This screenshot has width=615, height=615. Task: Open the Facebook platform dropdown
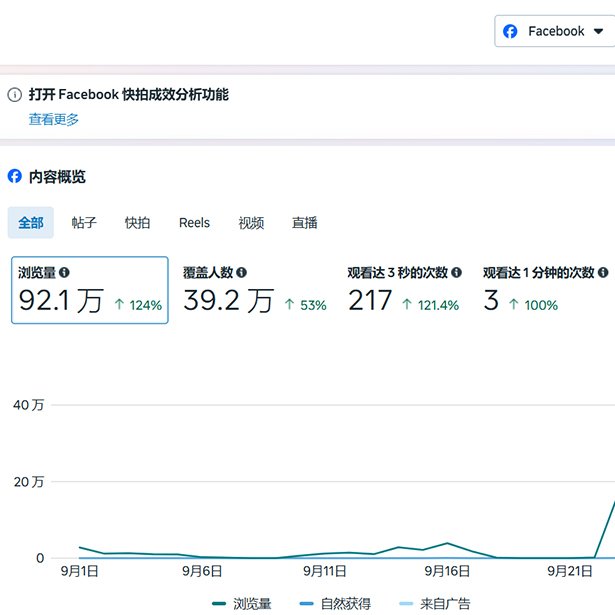tap(554, 31)
